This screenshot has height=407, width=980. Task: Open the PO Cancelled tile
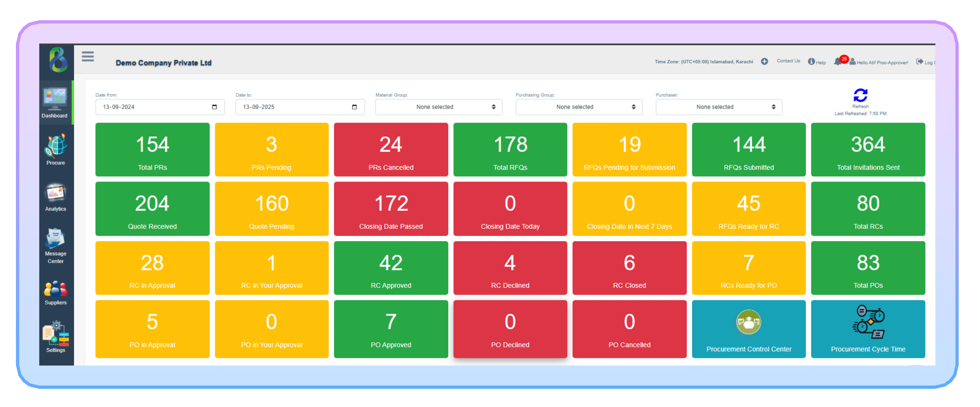(x=629, y=329)
